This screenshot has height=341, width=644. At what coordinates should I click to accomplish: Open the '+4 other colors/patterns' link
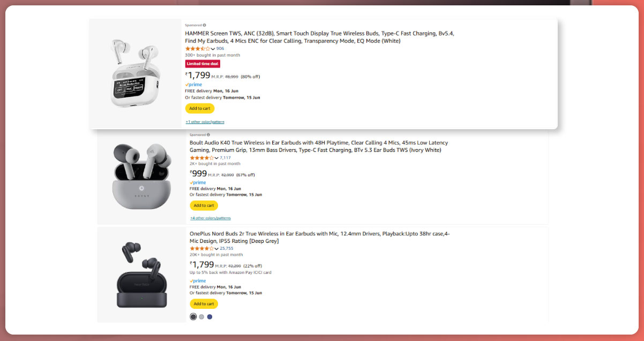(x=210, y=218)
